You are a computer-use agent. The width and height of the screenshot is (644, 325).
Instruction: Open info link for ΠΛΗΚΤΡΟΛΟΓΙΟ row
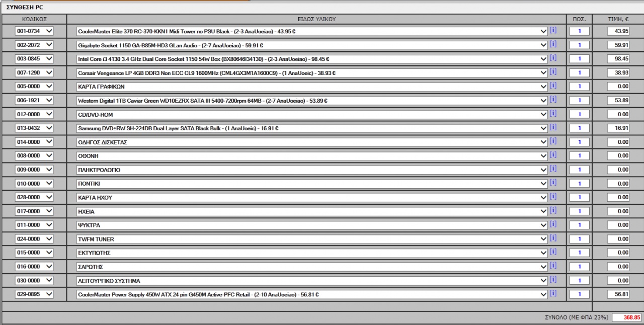coord(553,169)
